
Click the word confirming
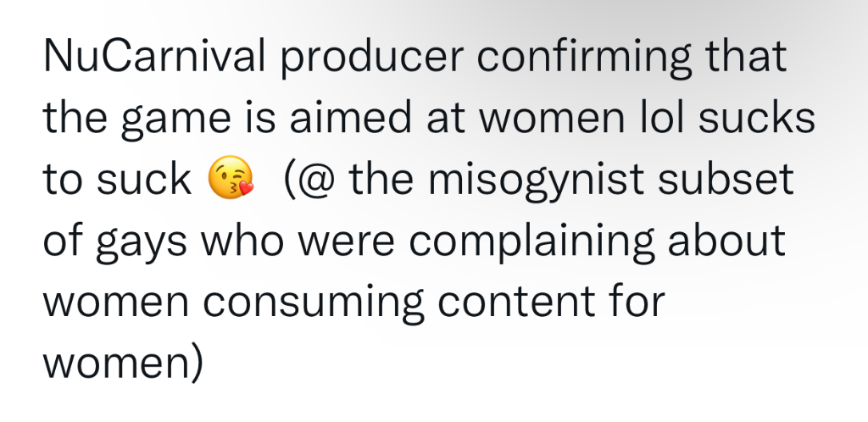pyautogui.click(x=584, y=58)
